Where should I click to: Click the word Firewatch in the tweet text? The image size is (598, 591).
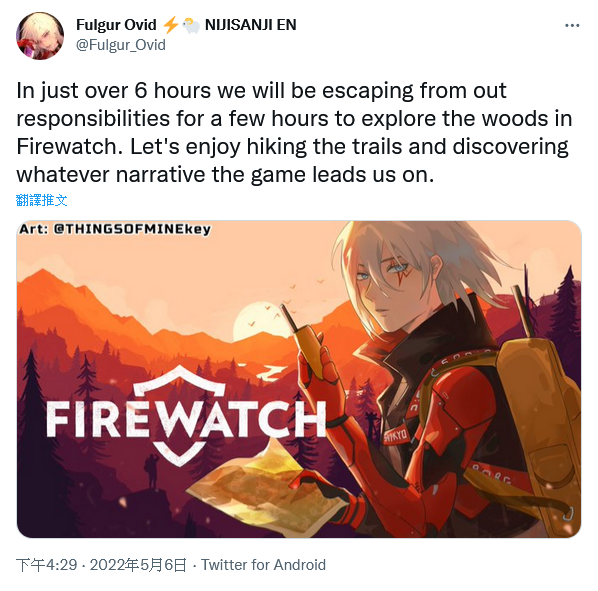click(67, 147)
